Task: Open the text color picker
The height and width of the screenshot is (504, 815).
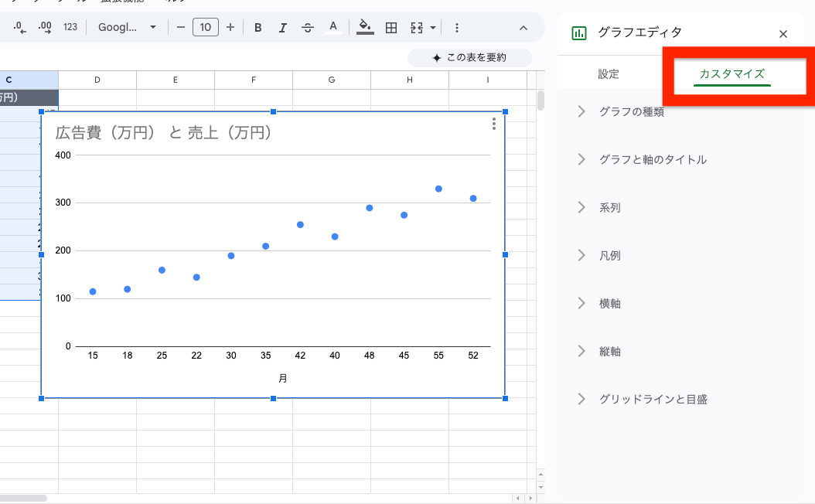Action: 332,27
